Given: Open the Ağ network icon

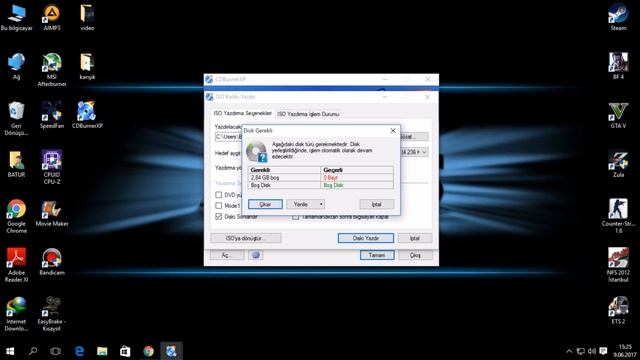Looking at the screenshot, I should 16,67.
